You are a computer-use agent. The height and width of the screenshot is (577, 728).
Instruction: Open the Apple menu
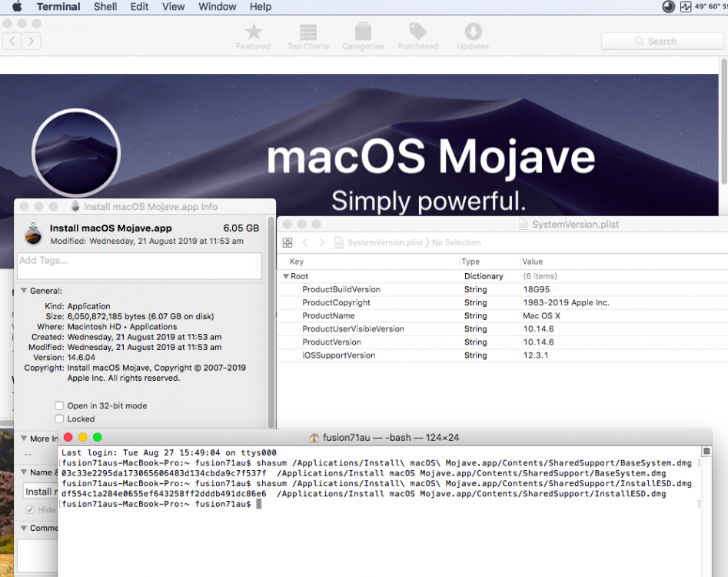point(17,6)
